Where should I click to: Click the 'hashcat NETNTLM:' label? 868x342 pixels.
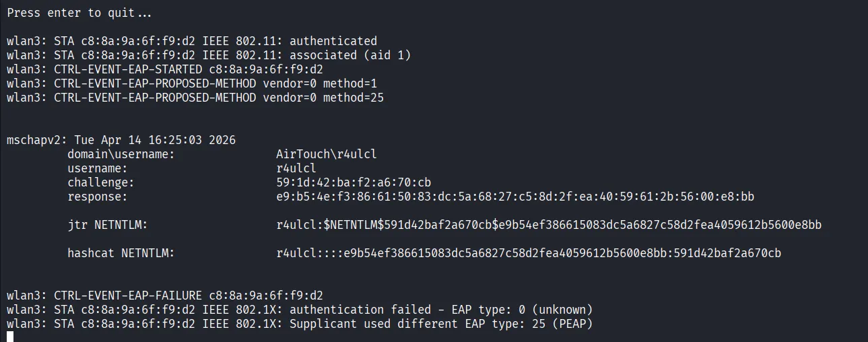pyautogui.click(x=121, y=253)
